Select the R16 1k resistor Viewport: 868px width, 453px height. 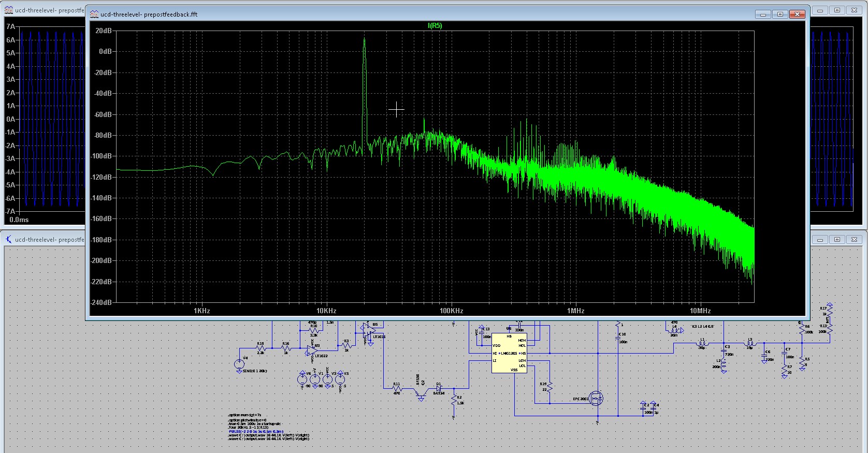point(286,348)
